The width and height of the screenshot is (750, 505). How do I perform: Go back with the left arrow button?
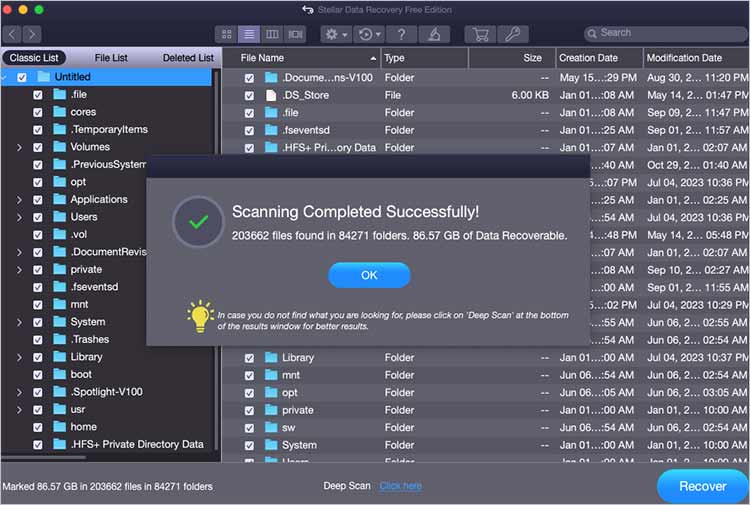(x=12, y=34)
